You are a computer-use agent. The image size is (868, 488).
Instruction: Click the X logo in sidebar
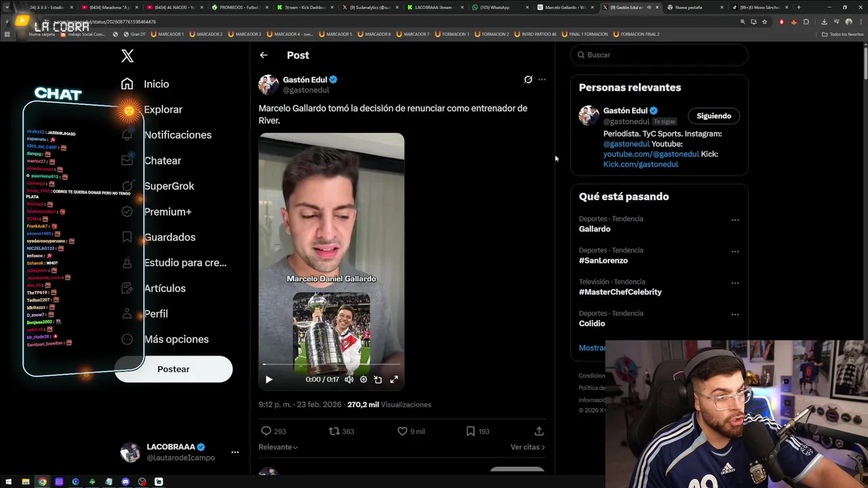[x=127, y=56]
